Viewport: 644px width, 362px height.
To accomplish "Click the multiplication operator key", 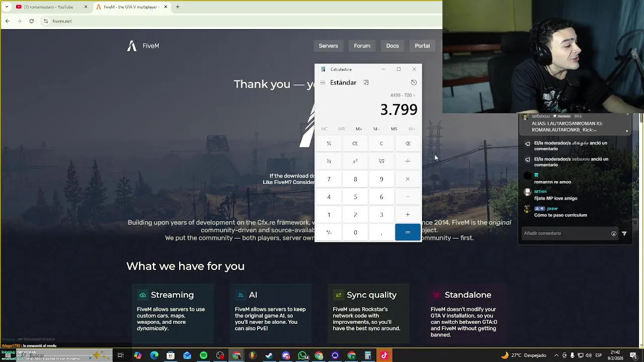I will (x=408, y=179).
